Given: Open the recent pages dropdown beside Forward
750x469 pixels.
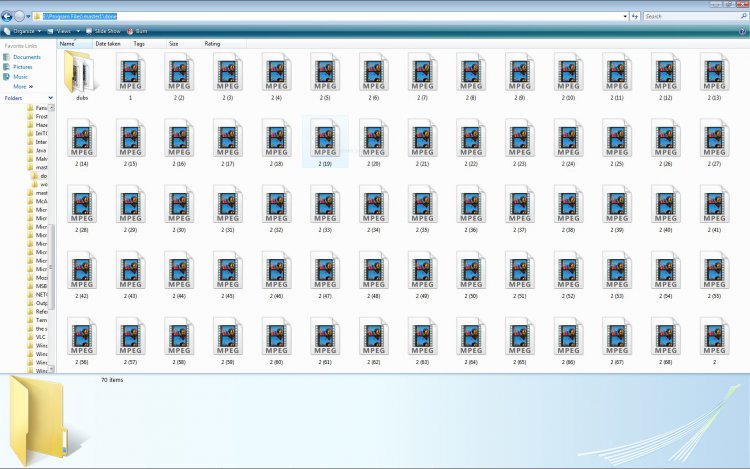Looking at the screenshot, I should pos(28,17).
